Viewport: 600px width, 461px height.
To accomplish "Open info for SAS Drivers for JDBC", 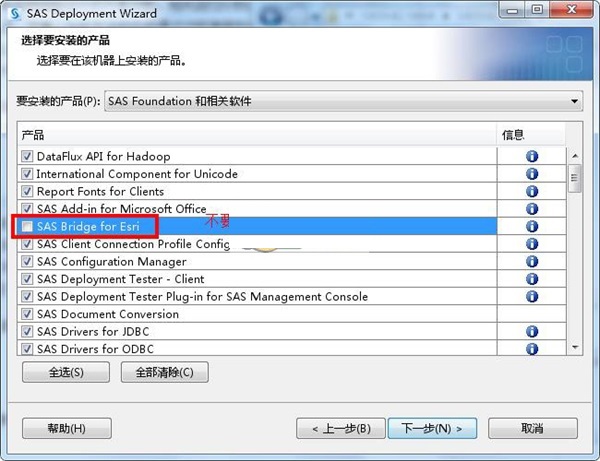I will (532, 331).
